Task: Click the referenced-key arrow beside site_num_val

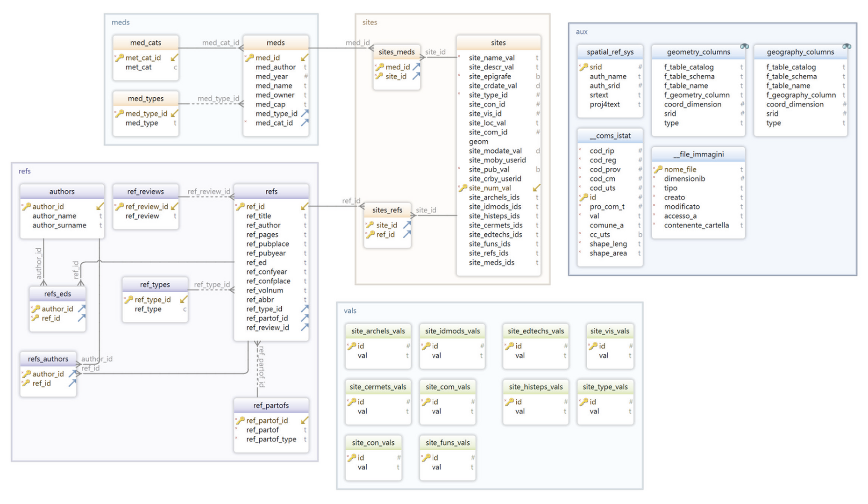Action: [536, 188]
